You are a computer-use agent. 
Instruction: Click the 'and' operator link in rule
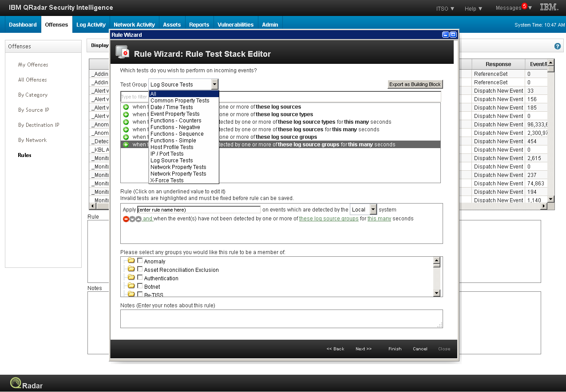tap(148, 219)
